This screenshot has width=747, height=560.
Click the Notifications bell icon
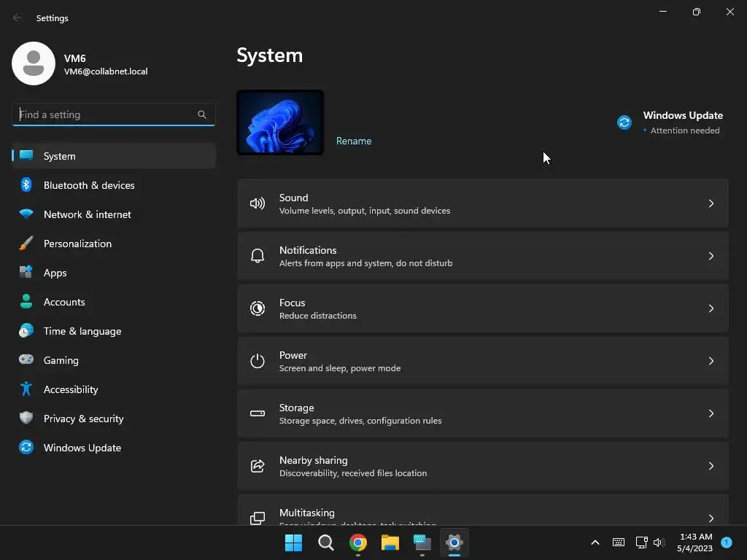(258, 256)
